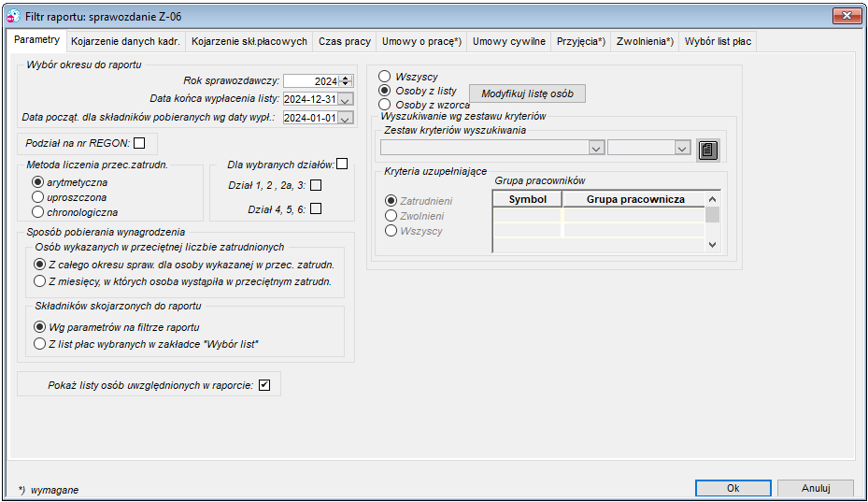Go to the Czas pracy tab
The image size is (868, 502).
coord(345,41)
